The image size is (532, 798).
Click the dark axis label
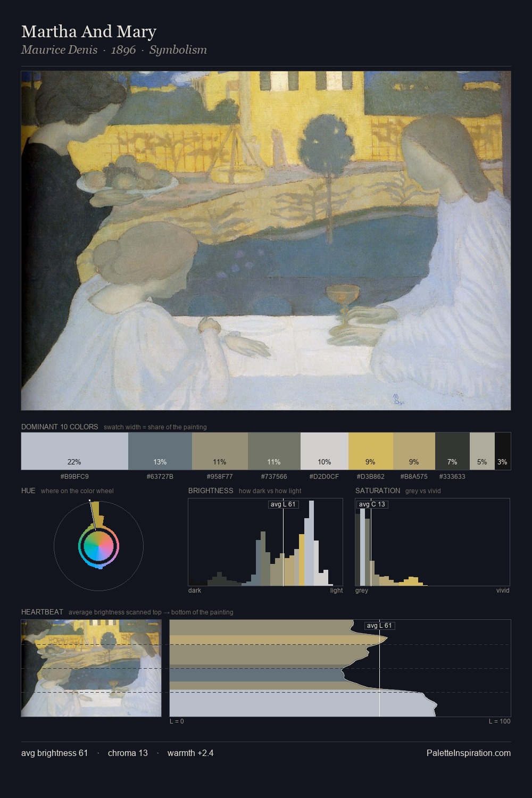195,591
